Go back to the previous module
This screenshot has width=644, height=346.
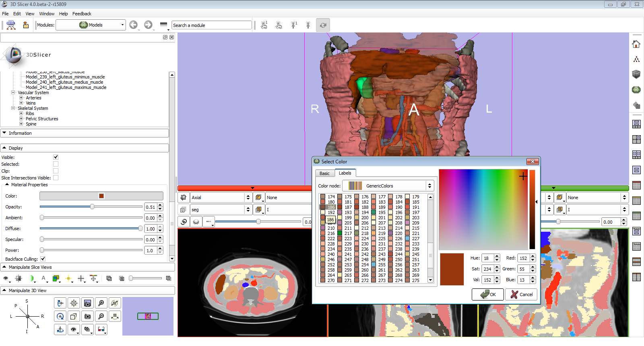pos(133,25)
